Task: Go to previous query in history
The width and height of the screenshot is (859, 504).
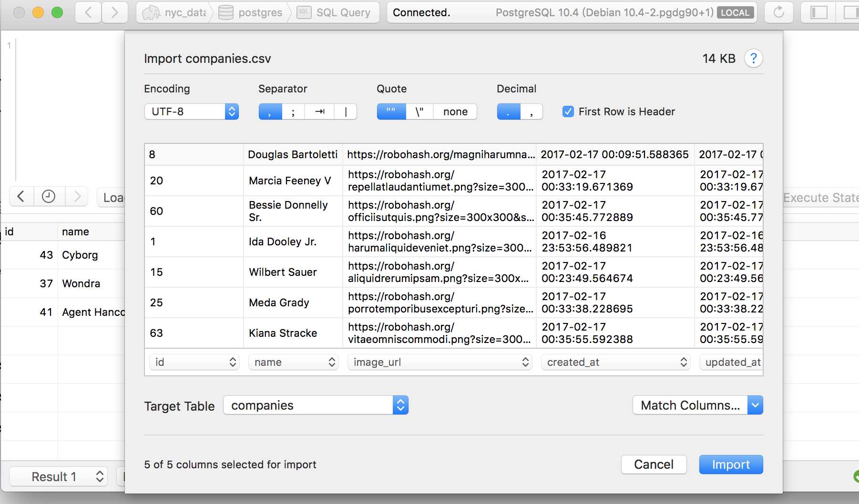Action: (x=21, y=196)
